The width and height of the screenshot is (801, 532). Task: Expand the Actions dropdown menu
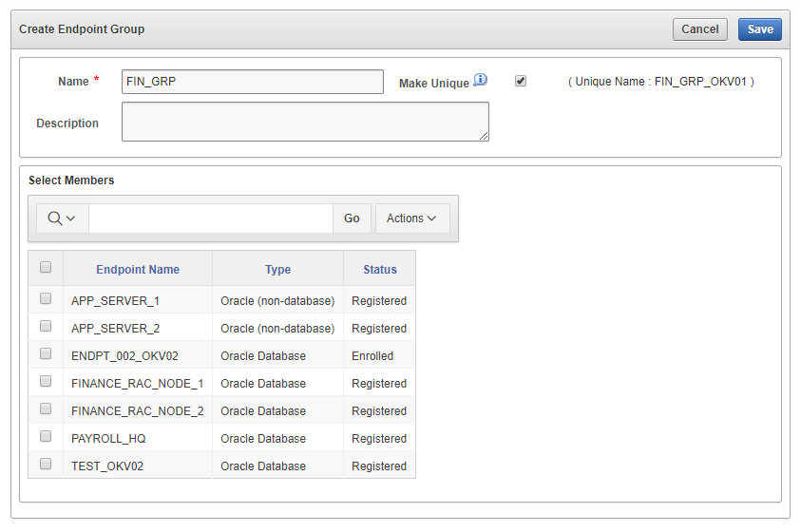point(411,218)
